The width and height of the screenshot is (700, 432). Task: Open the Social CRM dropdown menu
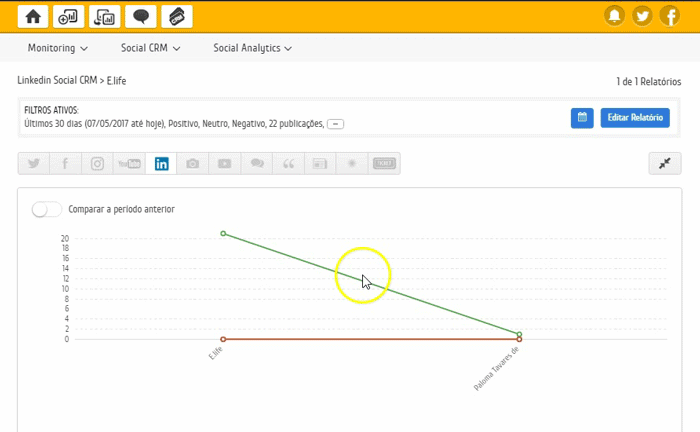[150, 48]
